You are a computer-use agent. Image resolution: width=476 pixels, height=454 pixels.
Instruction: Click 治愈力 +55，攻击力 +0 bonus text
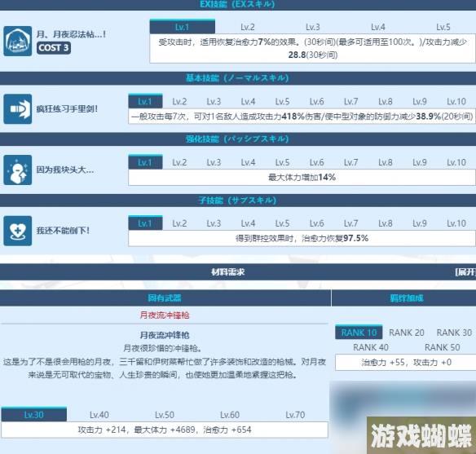click(406, 362)
